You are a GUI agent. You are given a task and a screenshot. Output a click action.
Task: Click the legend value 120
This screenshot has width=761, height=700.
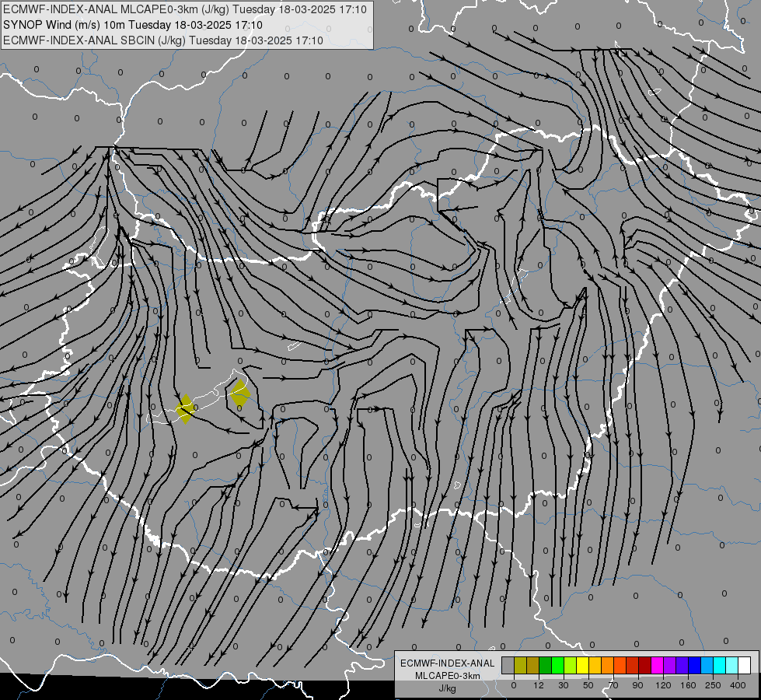(x=663, y=685)
